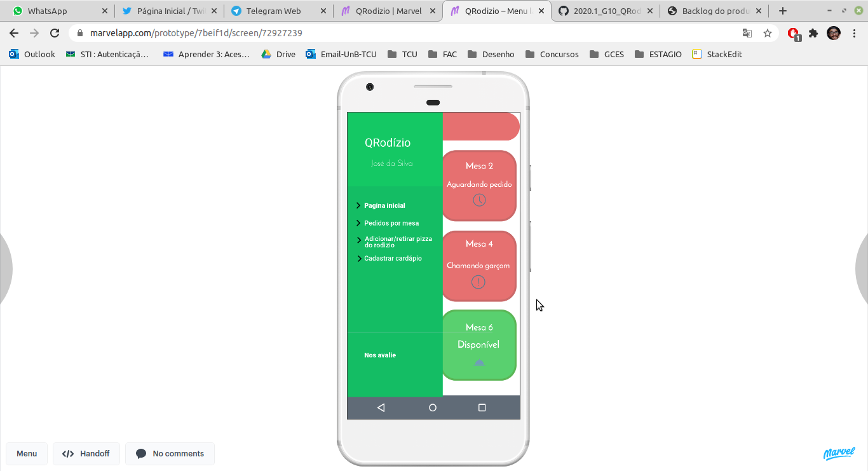The height and width of the screenshot is (471, 868).
Task: Switch to the Página Inicial Twitter tab
Action: 170,11
